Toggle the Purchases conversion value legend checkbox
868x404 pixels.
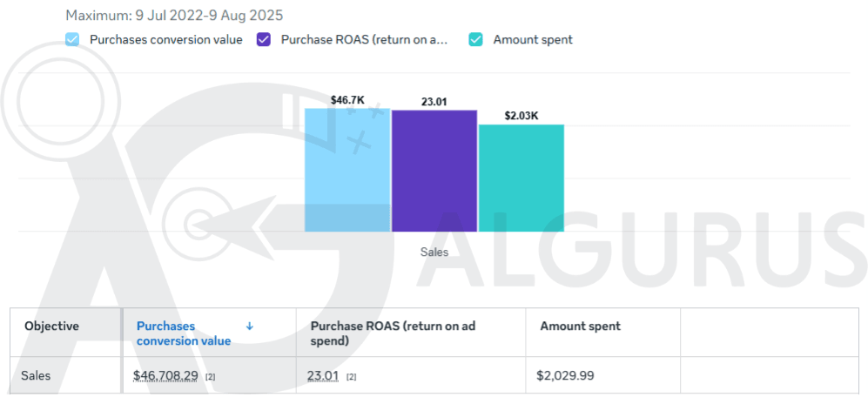tap(73, 39)
